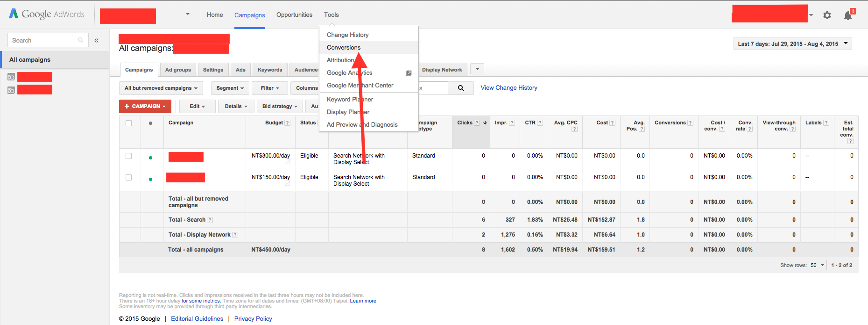
Task: Open the Learn more link
Action: (x=363, y=301)
